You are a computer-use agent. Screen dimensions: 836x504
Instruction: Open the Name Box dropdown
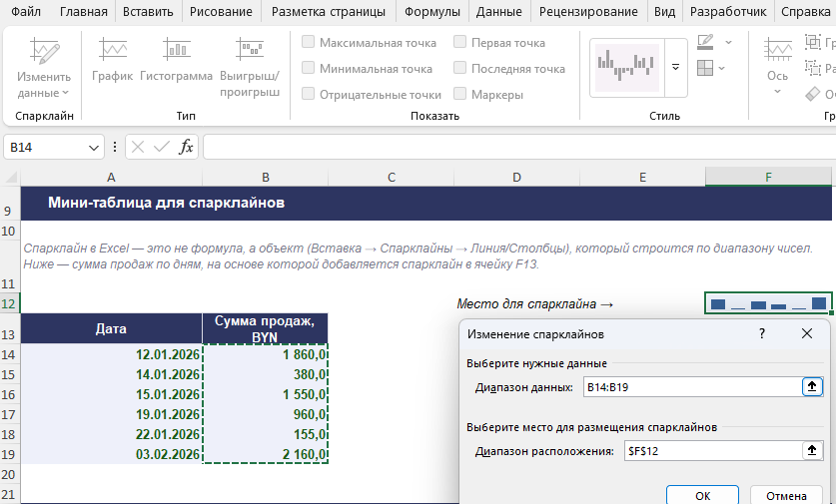pos(93,148)
